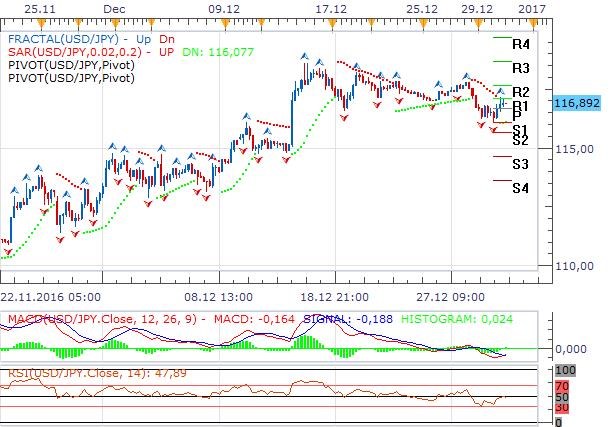Click the R3 pivot resistance label

coord(520,68)
